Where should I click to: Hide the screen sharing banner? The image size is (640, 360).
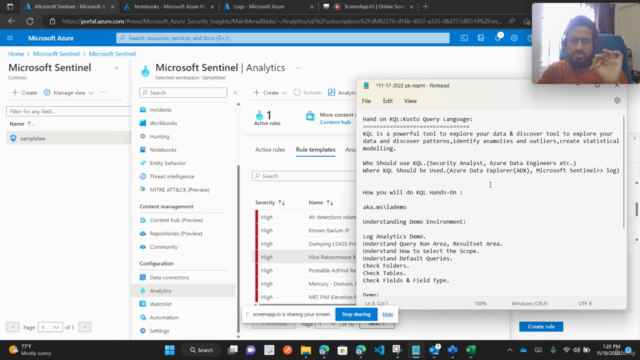(x=387, y=314)
